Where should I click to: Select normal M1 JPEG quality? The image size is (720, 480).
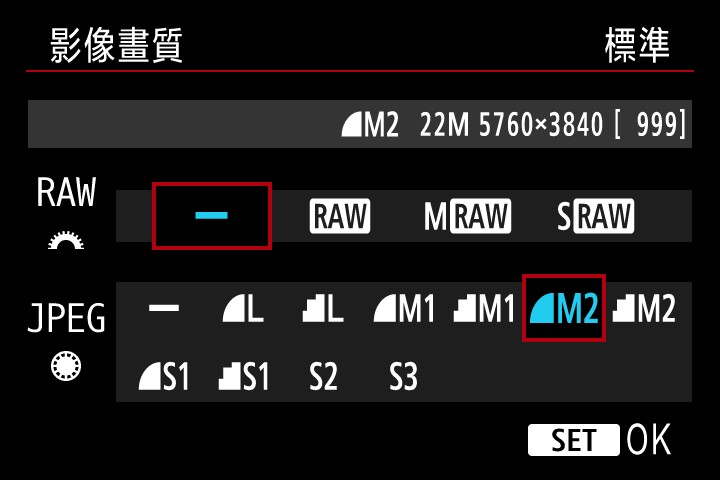point(484,308)
